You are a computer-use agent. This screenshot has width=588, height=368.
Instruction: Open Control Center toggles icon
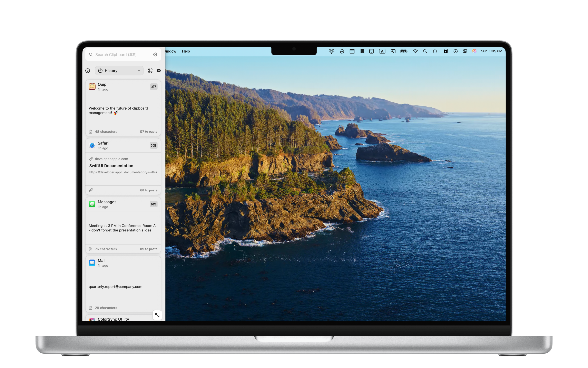[x=465, y=51]
